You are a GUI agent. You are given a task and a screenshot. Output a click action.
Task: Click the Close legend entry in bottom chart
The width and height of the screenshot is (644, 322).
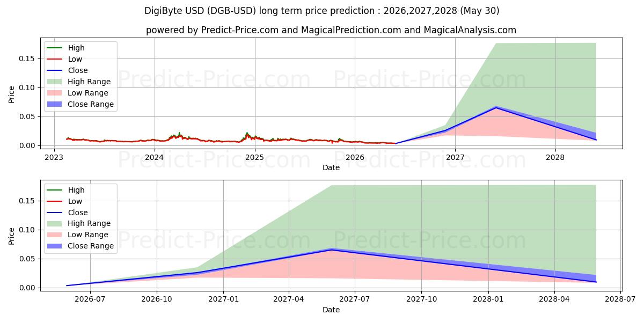(68, 213)
